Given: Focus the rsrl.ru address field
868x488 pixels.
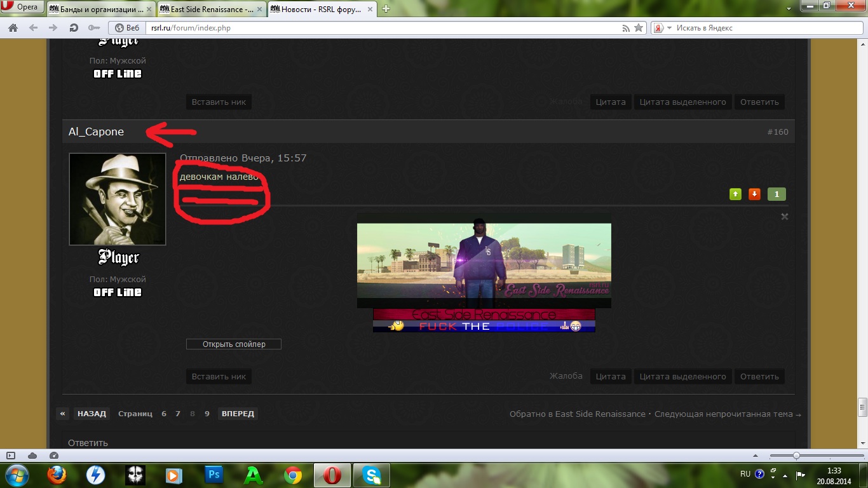Looking at the screenshot, I should [x=381, y=28].
